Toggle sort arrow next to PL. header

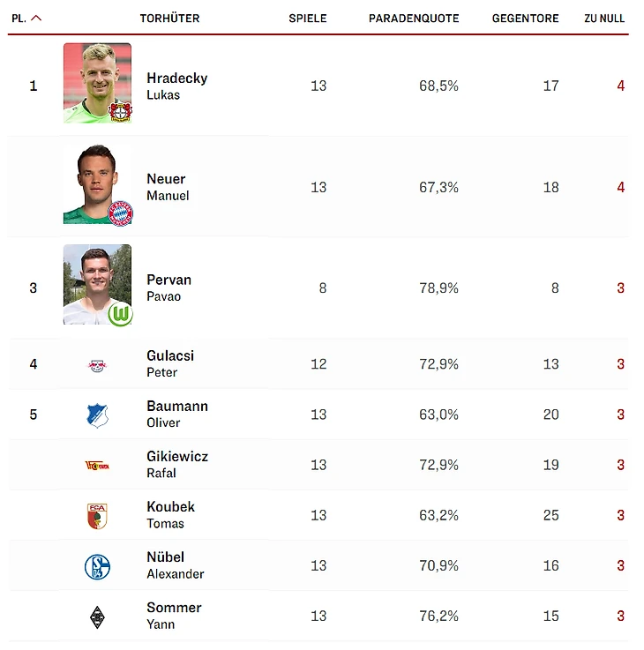coord(36,19)
